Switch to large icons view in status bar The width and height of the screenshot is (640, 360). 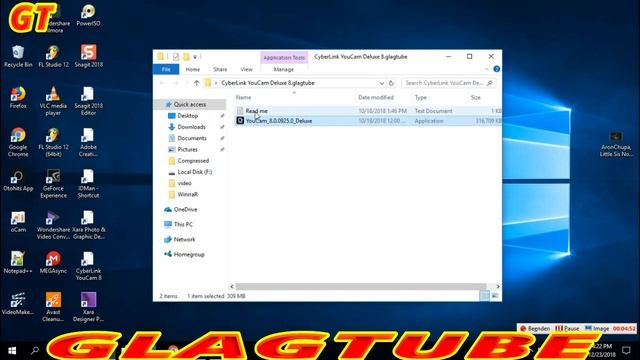coord(495,296)
